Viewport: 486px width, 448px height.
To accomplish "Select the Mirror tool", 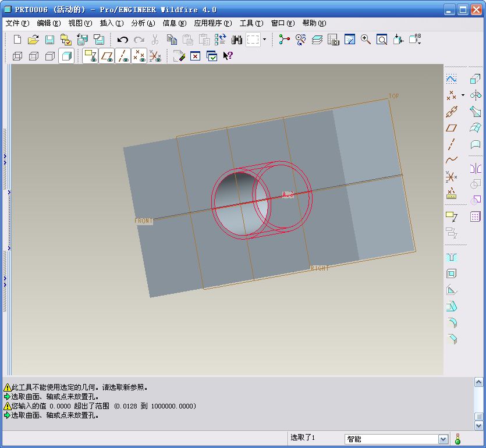I will coord(475,169).
